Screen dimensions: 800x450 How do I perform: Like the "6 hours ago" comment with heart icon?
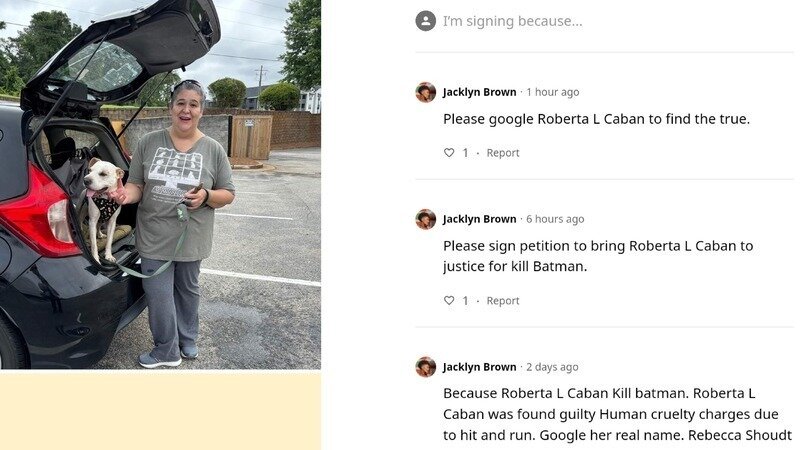point(449,301)
